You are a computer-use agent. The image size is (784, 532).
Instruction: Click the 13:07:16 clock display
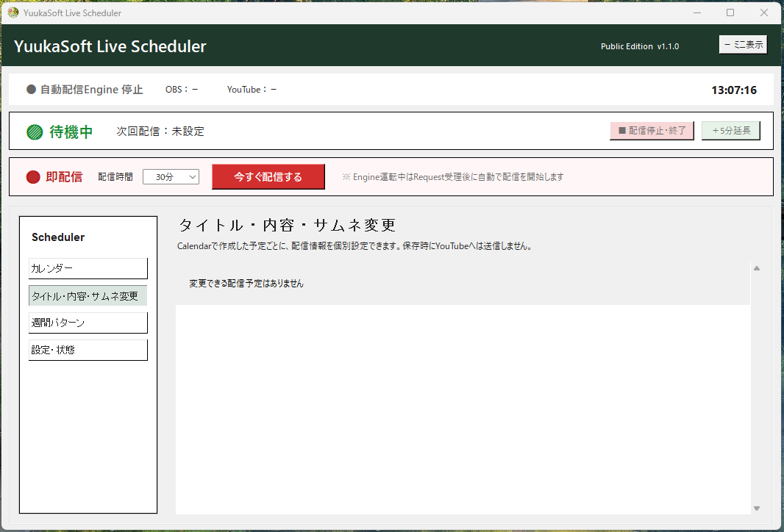(x=733, y=90)
